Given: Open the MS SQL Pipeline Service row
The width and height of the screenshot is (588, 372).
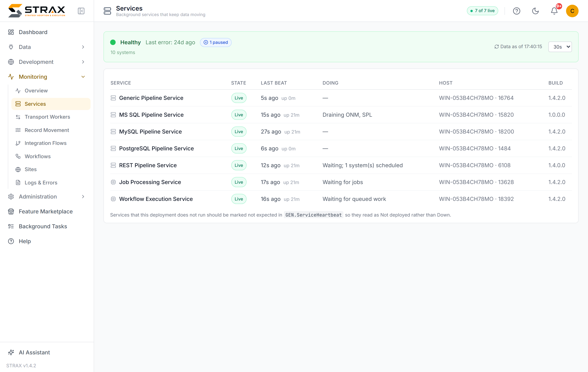Looking at the screenshot, I should 341,115.
